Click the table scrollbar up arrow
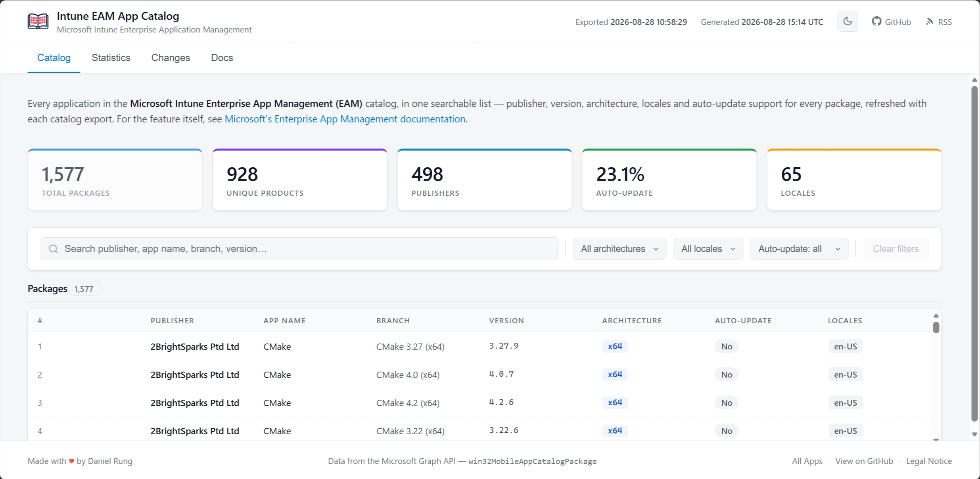 coord(936,316)
